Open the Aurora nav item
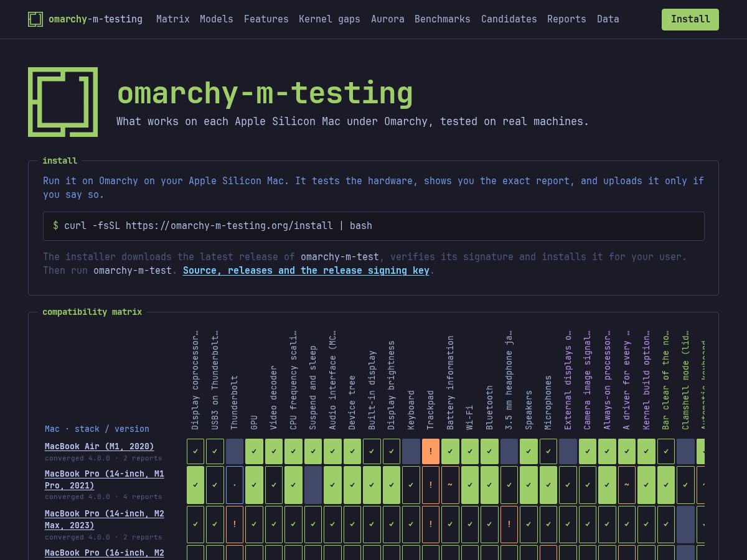The width and height of the screenshot is (747, 560). (x=388, y=19)
